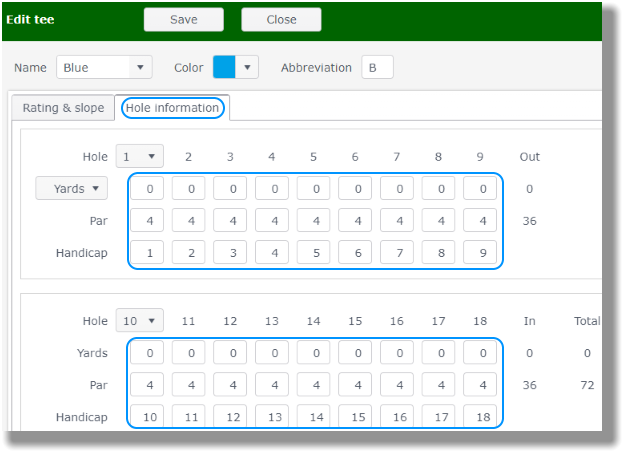Click the In column header
Screen dimensions: 624x453
pyautogui.click(x=529, y=320)
